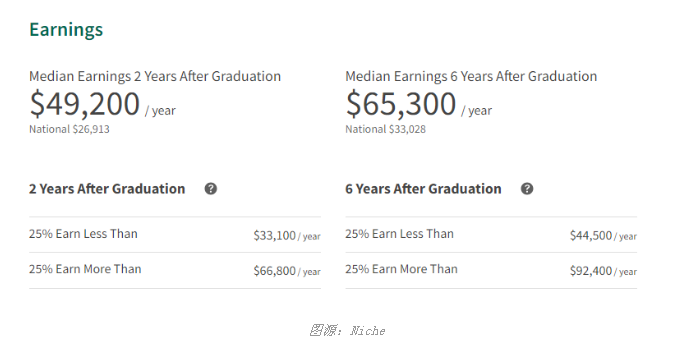
Task: Click the $49,200 median earnings figure
Action: coord(85,104)
